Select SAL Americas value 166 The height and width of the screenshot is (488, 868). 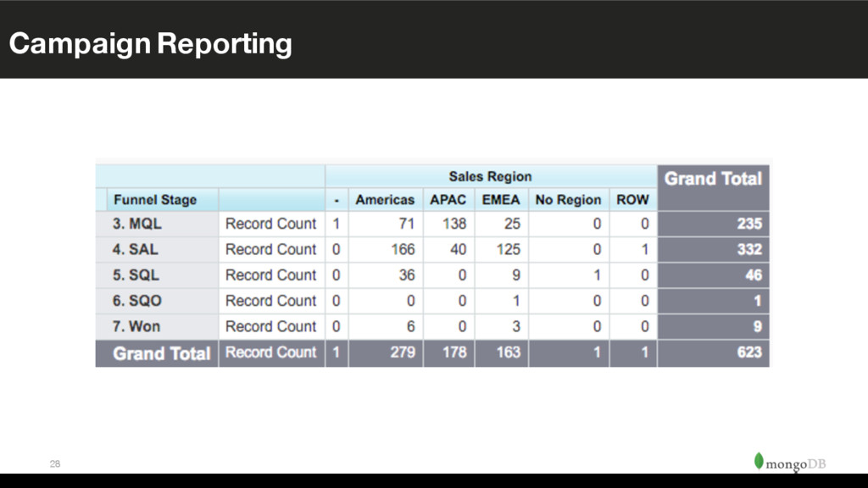pos(403,250)
